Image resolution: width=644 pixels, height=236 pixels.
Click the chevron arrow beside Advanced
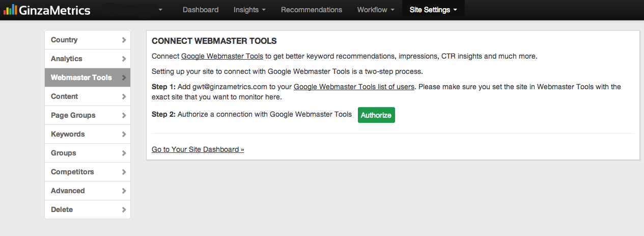click(124, 191)
